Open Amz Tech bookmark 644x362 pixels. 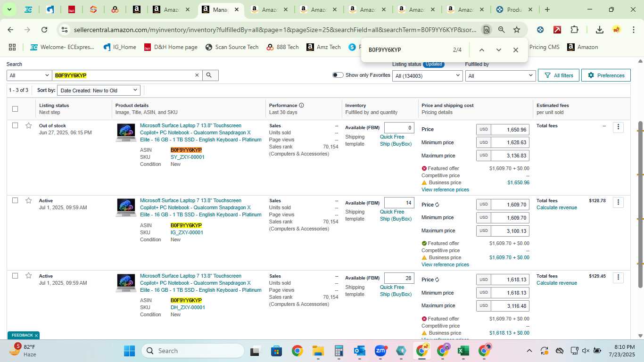(323, 47)
